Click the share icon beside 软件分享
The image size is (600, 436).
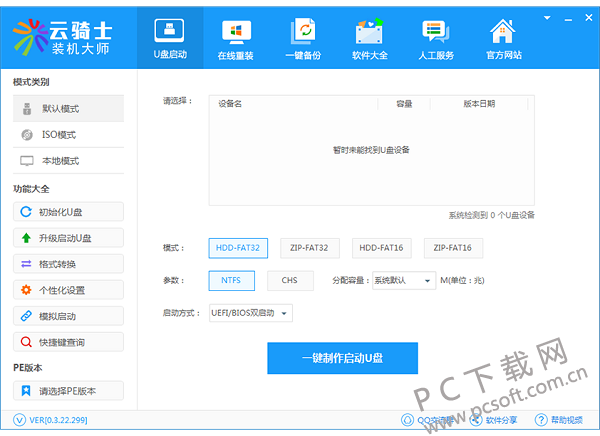476,420
